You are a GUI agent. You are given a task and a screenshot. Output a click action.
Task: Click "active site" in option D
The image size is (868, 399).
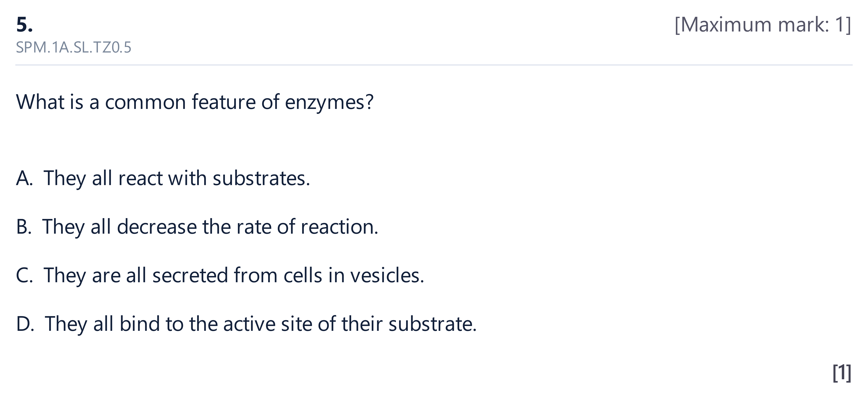pyautogui.click(x=268, y=324)
